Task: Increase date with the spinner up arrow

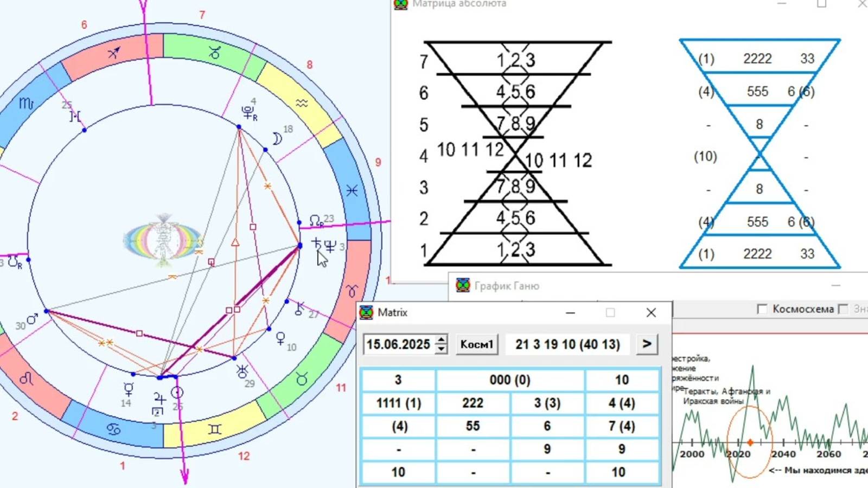Action: coord(442,339)
